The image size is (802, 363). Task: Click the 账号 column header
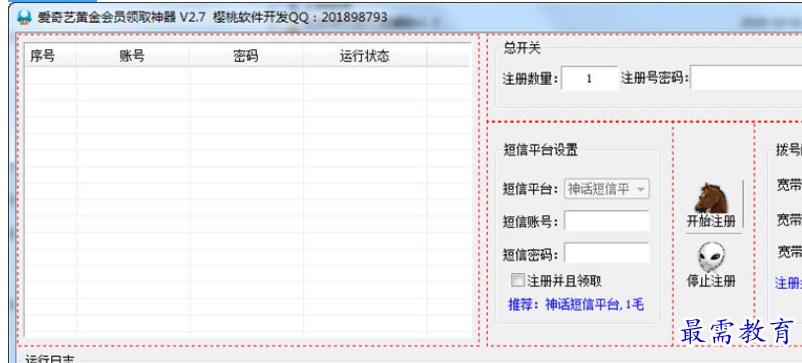click(x=132, y=56)
